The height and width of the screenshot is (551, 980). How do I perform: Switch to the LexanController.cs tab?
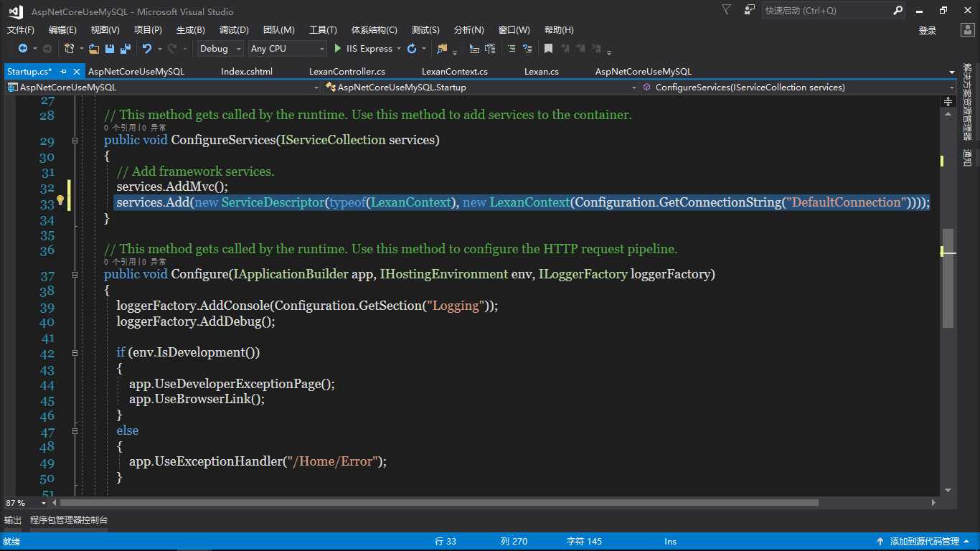347,72
